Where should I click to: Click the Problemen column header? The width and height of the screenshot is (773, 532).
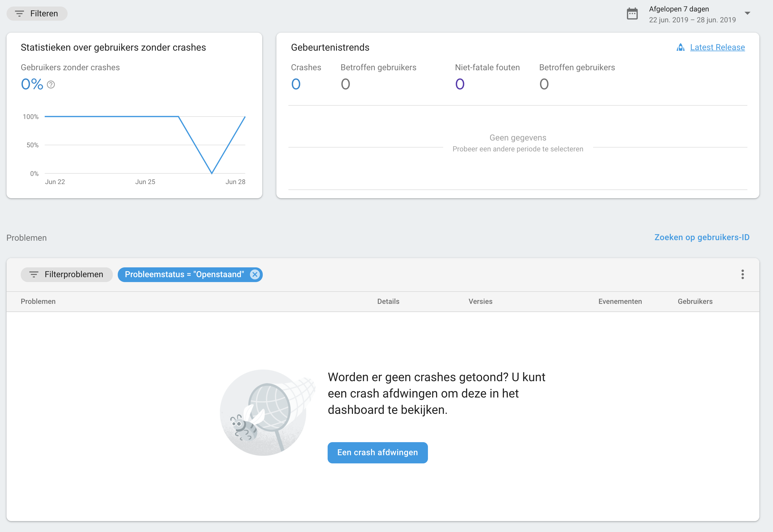pos(38,301)
